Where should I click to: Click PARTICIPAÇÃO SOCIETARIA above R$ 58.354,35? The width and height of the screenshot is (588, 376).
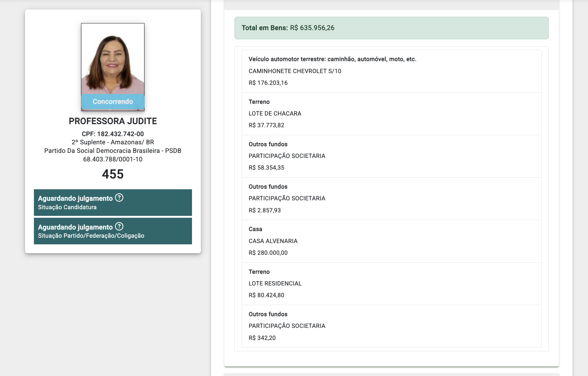pos(287,156)
